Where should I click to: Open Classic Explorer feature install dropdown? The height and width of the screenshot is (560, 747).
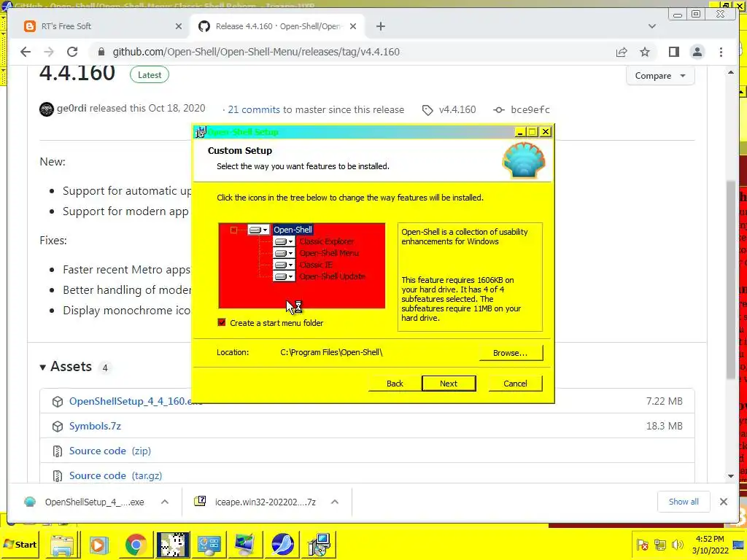[x=284, y=241]
